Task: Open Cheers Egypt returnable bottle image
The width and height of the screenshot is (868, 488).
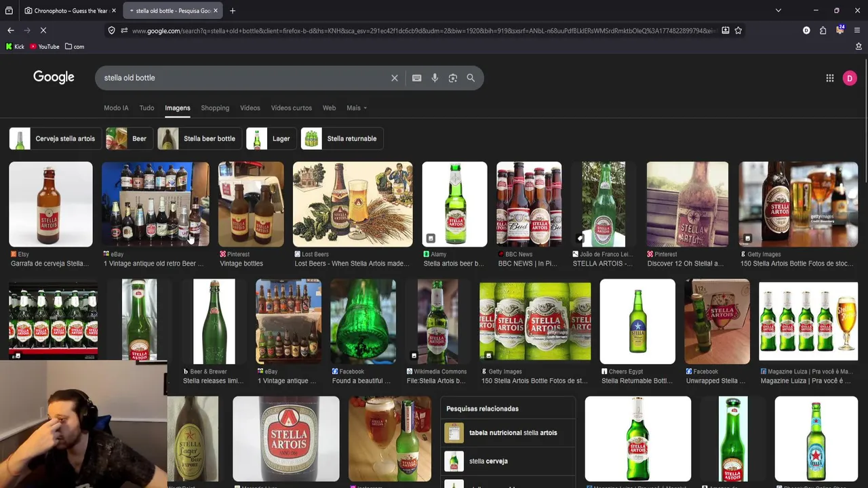Action: pos(637,321)
